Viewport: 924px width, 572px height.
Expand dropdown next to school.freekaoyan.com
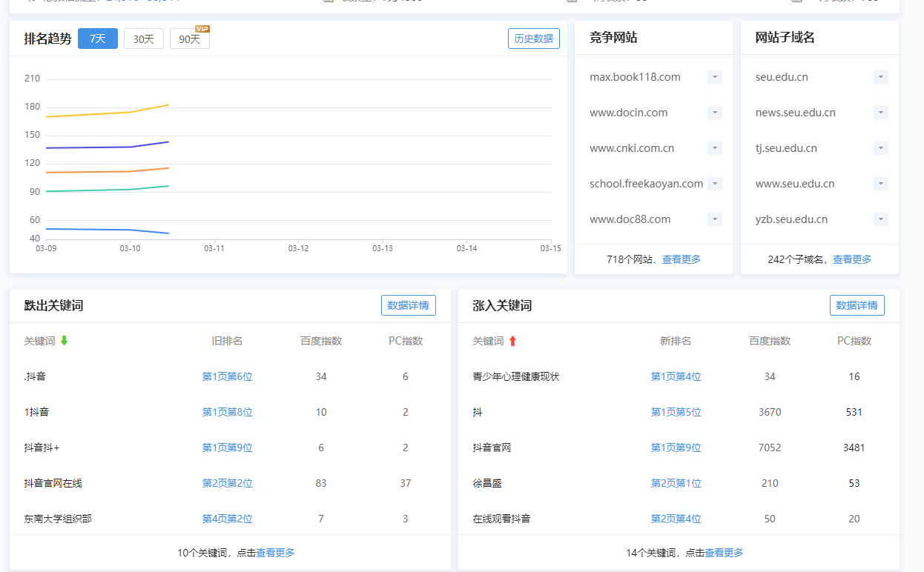point(715,184)
